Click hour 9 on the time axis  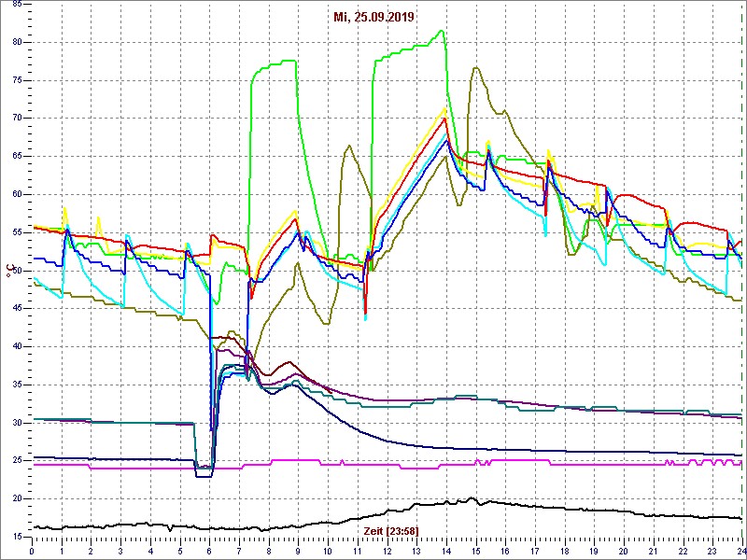click(298, 552)
